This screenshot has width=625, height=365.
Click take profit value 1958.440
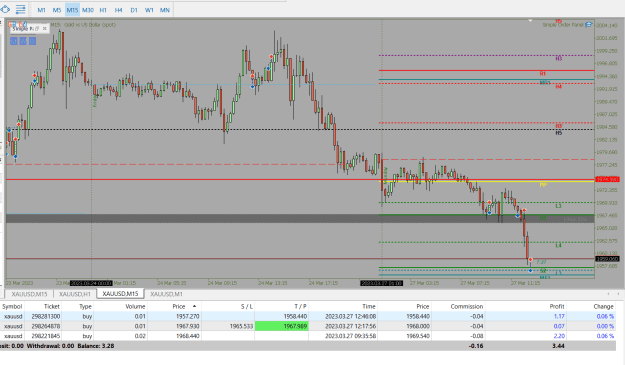[295, 316]
